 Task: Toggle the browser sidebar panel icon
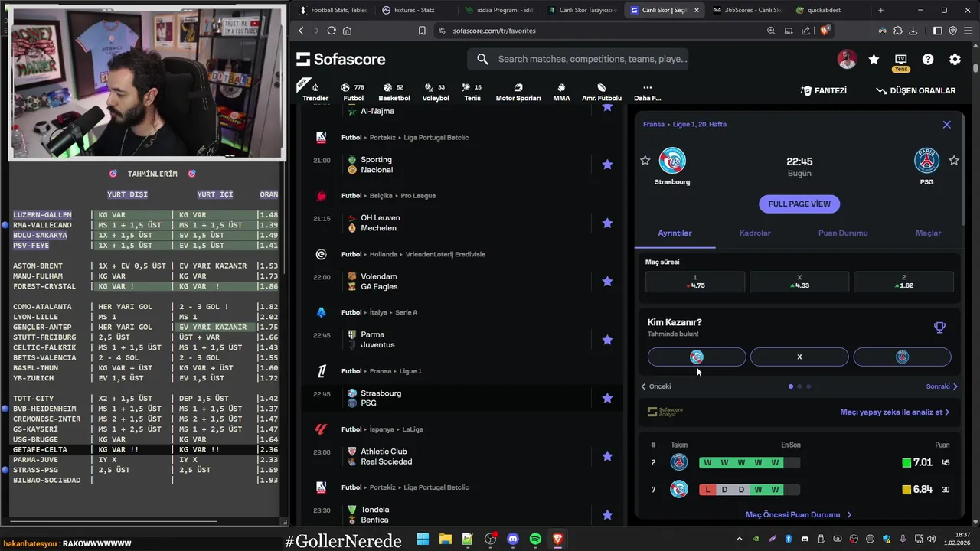pos(938,31)
